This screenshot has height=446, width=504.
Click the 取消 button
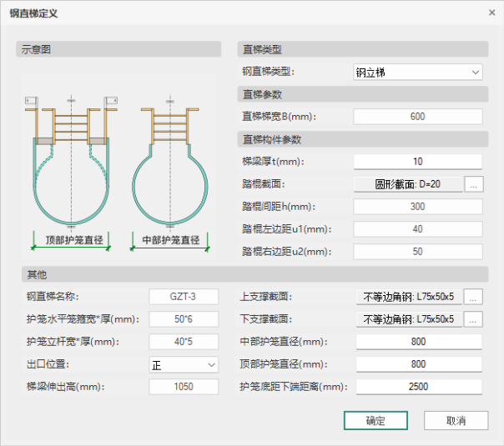456,421
